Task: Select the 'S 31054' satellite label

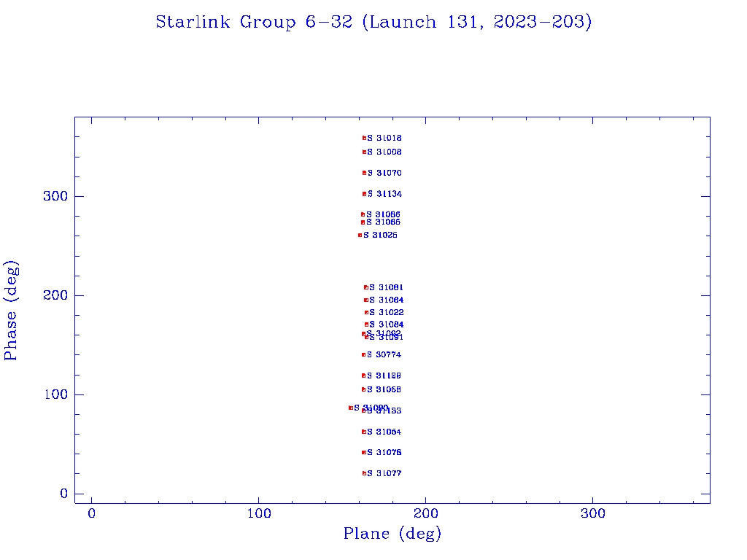Action: (x=384, y=432)
